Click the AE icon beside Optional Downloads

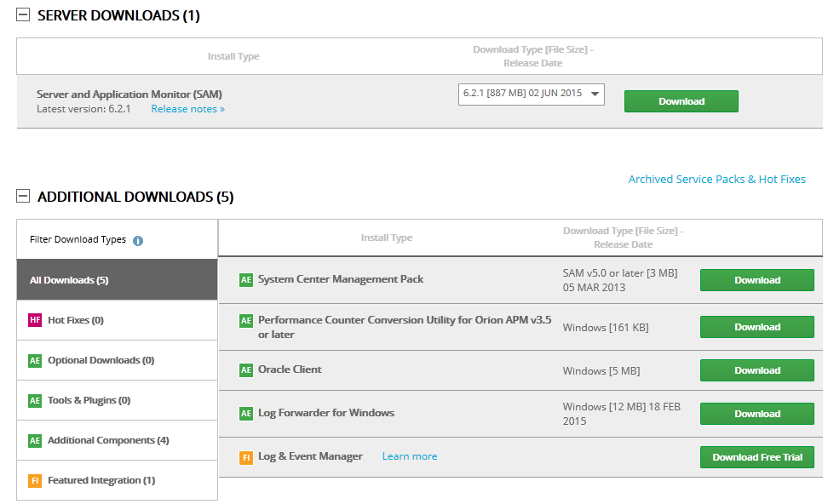pyautogui.click(x=35, y=360)
